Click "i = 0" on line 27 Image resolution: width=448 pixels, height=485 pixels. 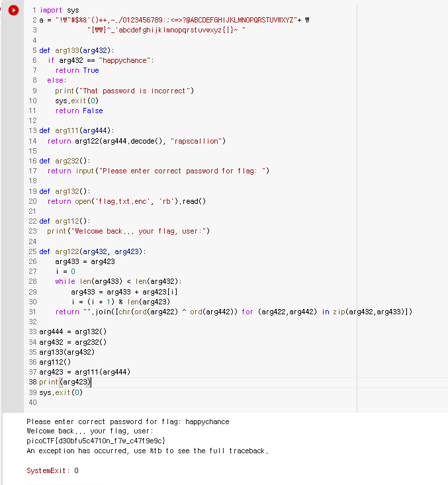[x=66, y=271]
